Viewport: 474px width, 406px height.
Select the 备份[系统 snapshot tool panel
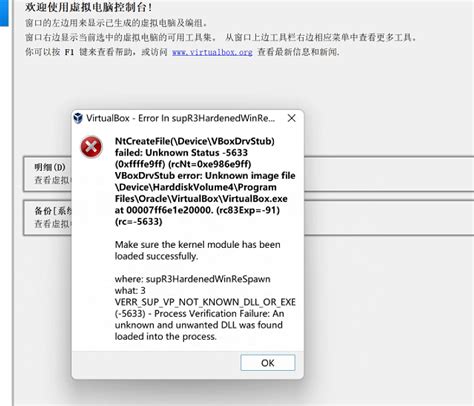(x=47, y=218)
